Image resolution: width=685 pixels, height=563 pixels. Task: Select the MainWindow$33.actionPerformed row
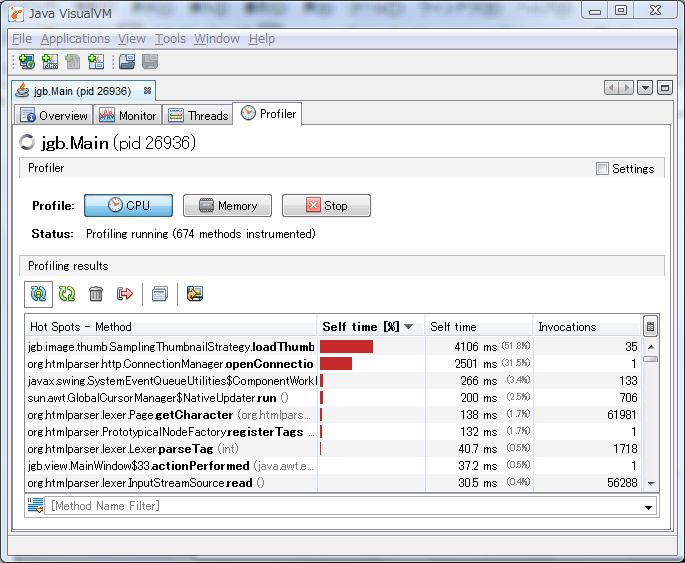[x=333, y=466]
